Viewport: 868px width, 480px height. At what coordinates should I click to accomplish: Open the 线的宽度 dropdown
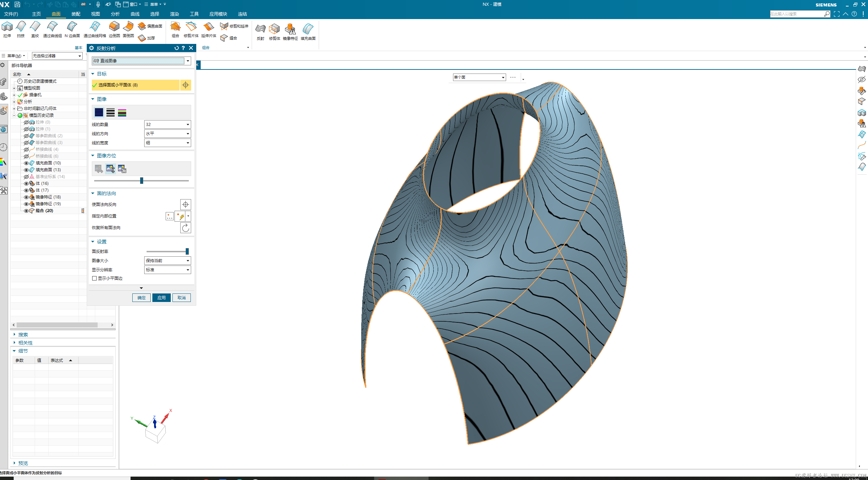click(167, 143)
